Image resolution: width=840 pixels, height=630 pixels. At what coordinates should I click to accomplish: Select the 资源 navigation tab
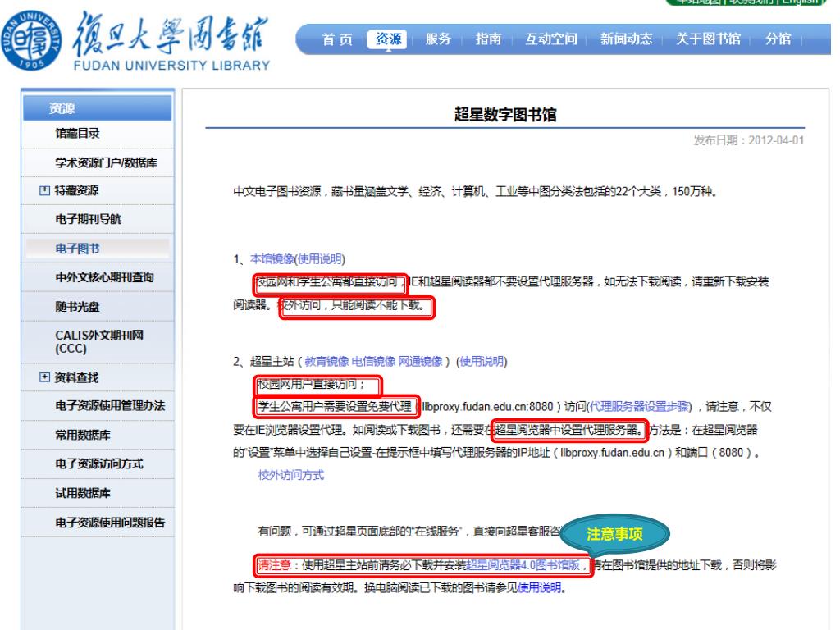(388, 39)
